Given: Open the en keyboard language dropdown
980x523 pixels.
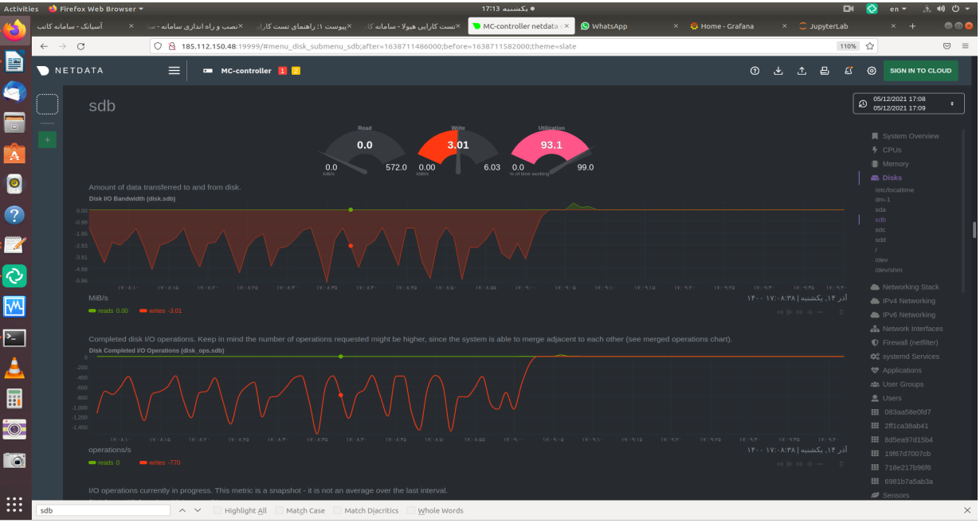Looking at the screenshot, I should [x=896, y=9].
